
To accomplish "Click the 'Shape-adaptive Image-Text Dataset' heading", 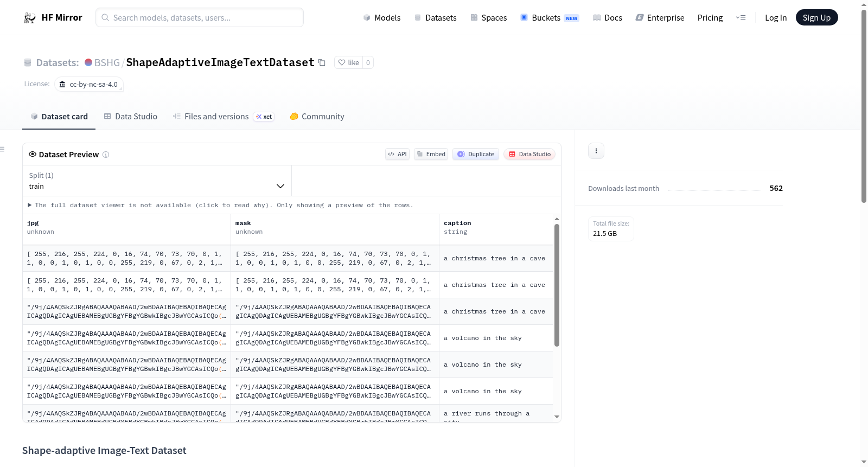I will [x=104, y=451].
